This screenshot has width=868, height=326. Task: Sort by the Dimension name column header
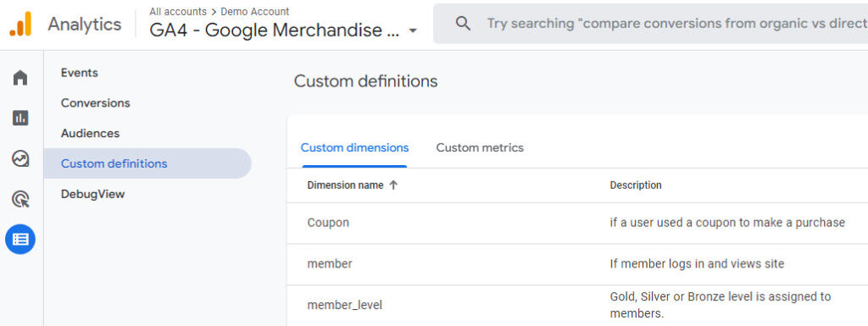[346, 185]
